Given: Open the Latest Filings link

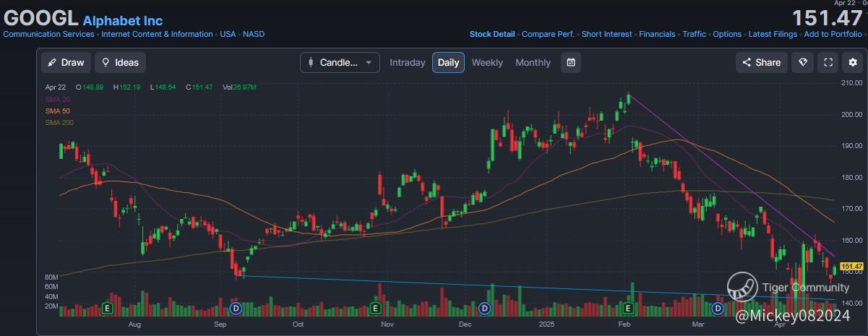Looking at the screenshot, I should pyautogui.click(x=773, y=34).
